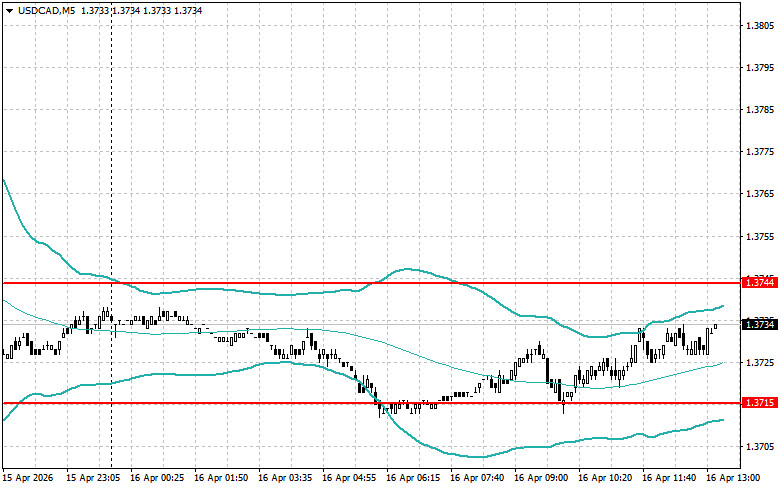Select the red 1.3715 price label
The image size is (781, 489).
tap(759, 402)
